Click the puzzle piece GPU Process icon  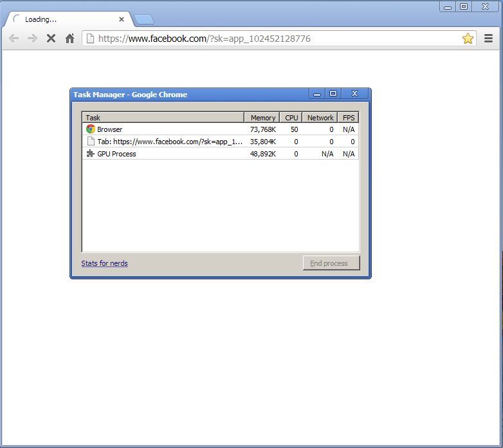(91, 153)
